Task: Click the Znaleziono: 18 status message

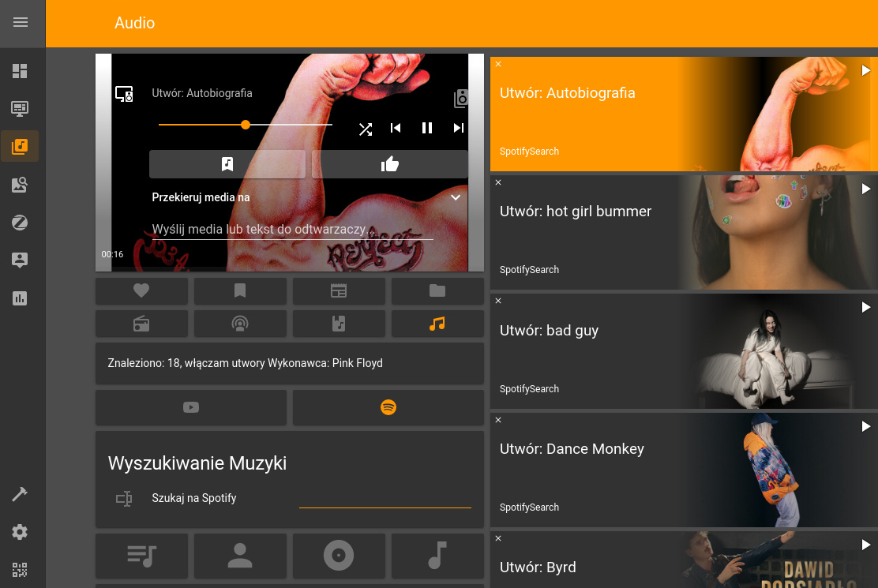Action: [x=246, y=363]
